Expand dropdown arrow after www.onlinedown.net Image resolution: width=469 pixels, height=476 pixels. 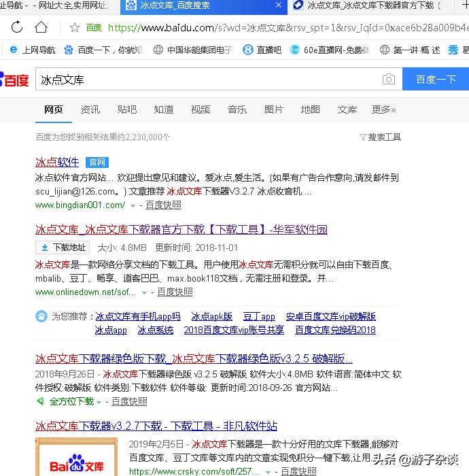144,293
